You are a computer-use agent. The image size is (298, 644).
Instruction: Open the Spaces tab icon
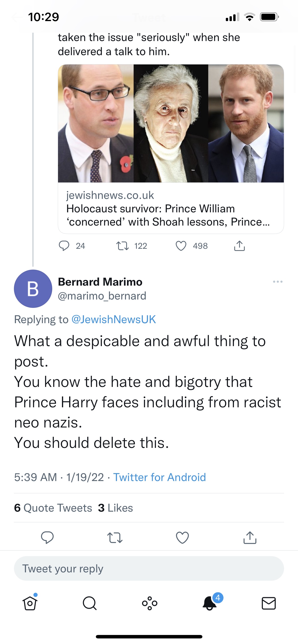click(x=150, y=603)
